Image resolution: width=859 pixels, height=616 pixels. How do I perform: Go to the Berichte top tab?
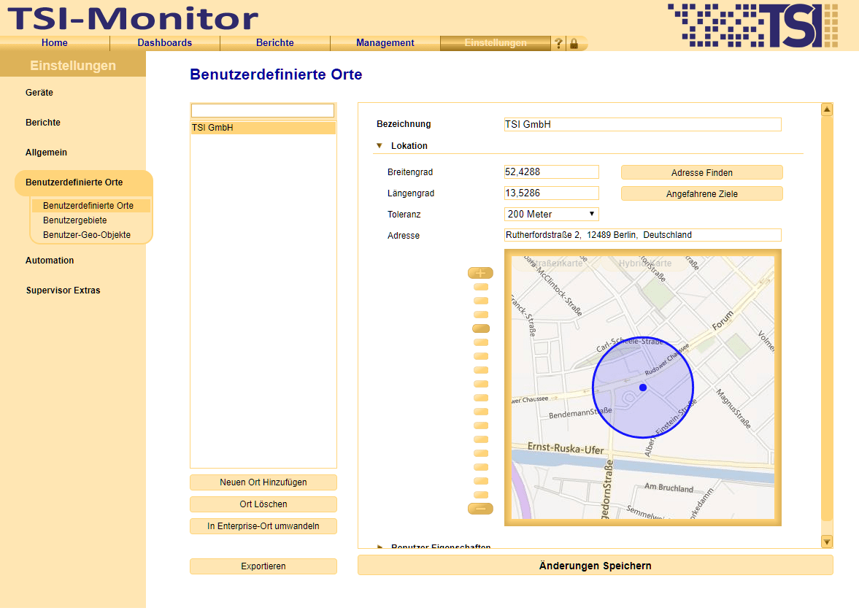275,43
